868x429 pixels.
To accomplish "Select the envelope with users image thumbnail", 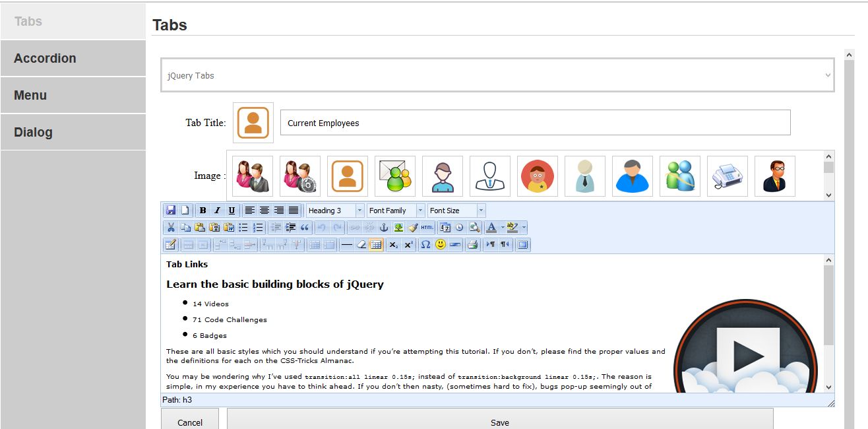I will coord(395,176).
